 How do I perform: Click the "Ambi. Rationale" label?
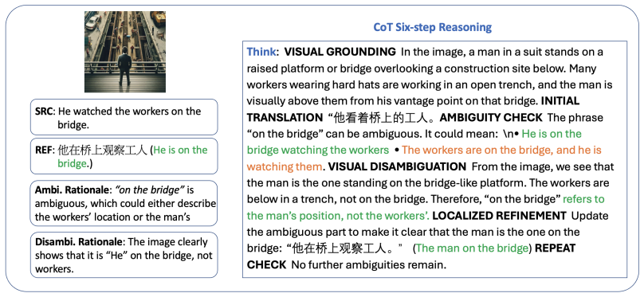pos(73,190)
